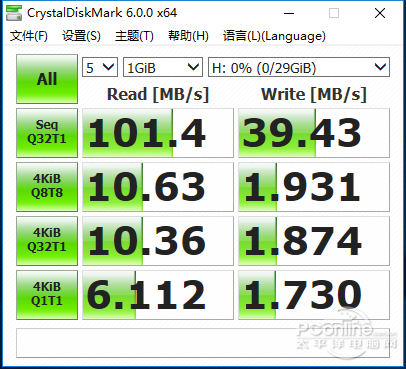
Task: Open the 语言(L)(Language) menu
Action: [274, 36]
